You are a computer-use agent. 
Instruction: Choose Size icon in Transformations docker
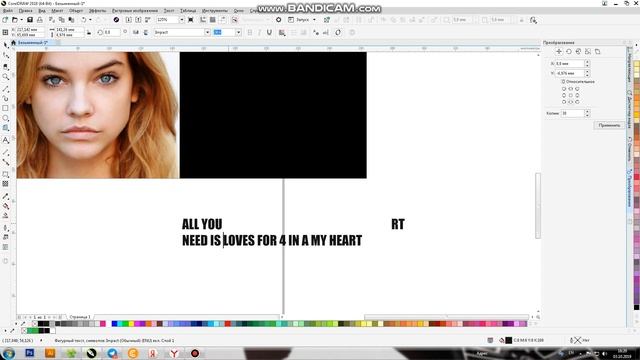pos(588,51)
